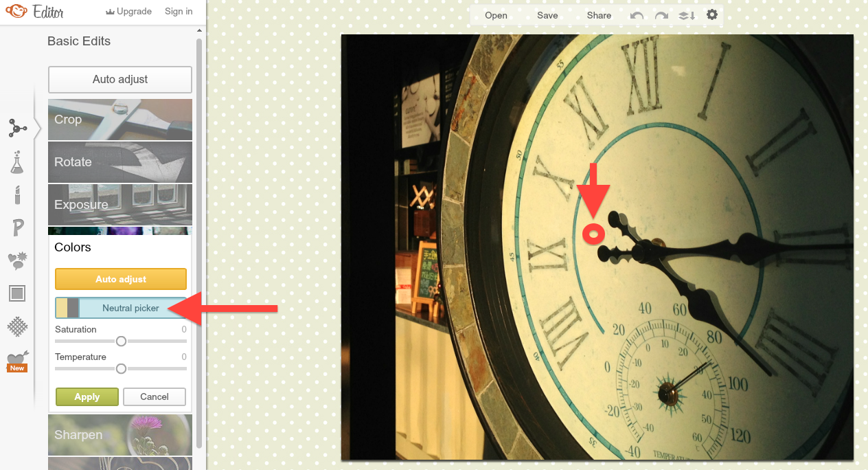The width and height of the screenshot is (868, 470).
Task: Click the crown icon beside Upgrade
Action: (x=111, y=12)
